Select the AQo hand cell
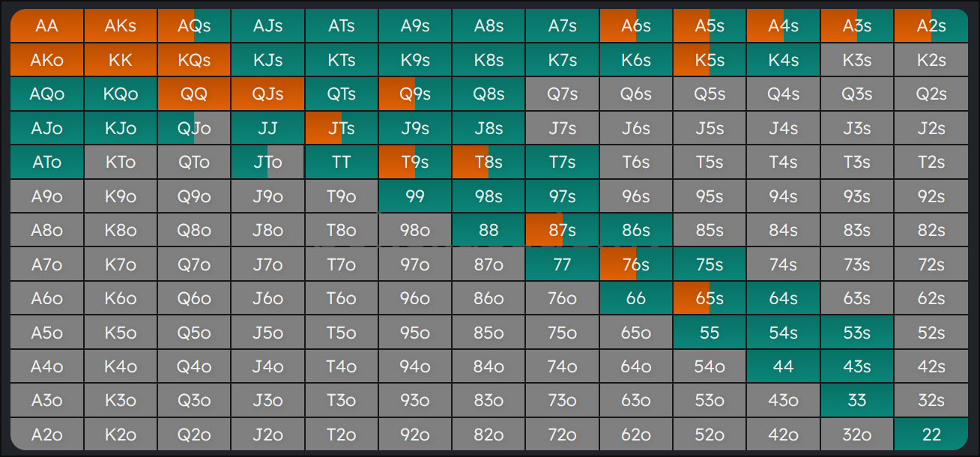Screen dimensions: 980x457 46,94
